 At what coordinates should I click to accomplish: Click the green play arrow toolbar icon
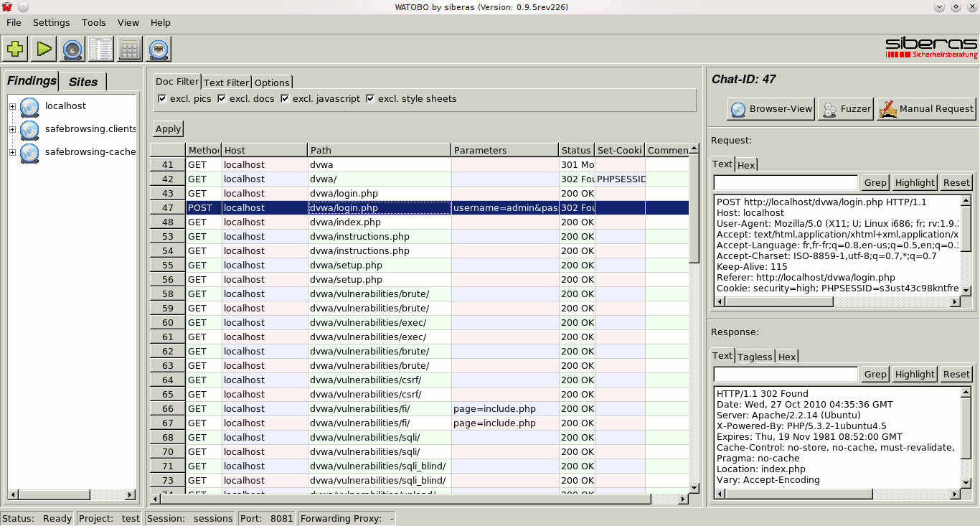pos(44,50)
